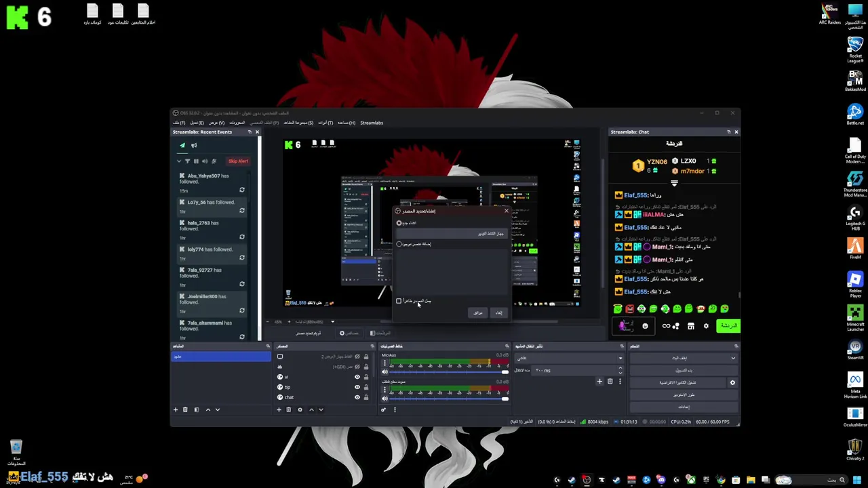Screen dimensions: 868x488
Task: Select the add existing source radio button
Action: pos(399,244)
